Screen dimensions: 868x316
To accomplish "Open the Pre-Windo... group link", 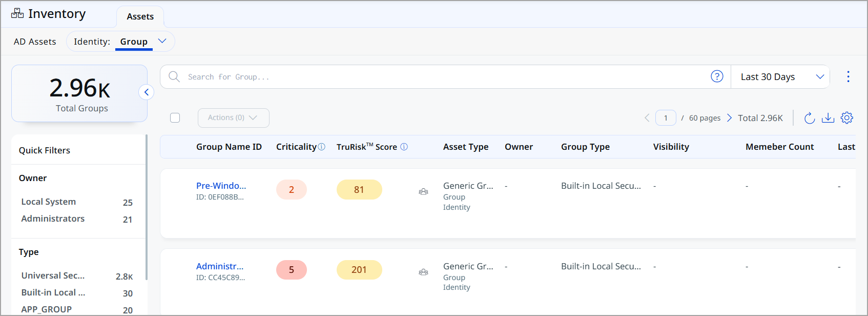I will point(221,186).
